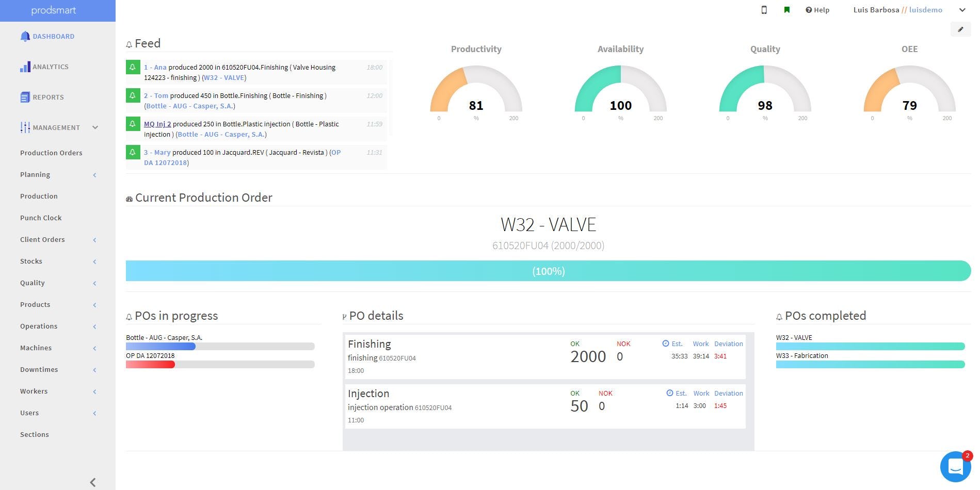980x490 pixels.
Task: Click the green bookmark flag icon
Action: pos(787,10)
